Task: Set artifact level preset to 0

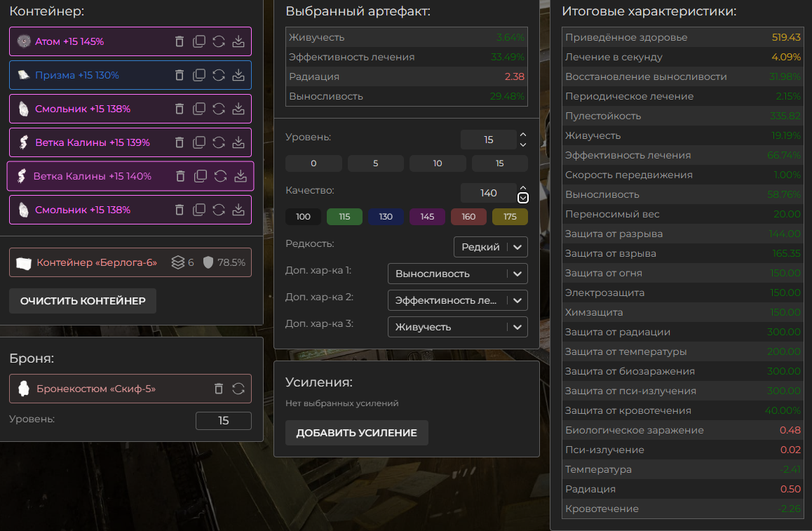Action: (x=313, y=163)
